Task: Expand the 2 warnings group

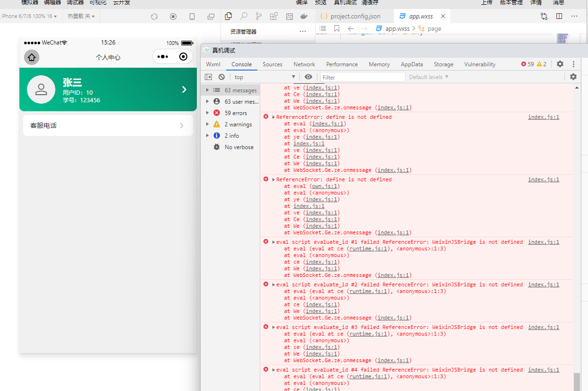Action: 207,124
